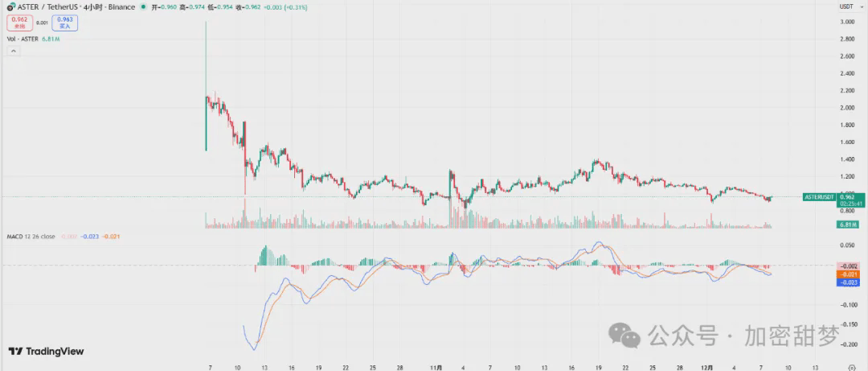The height and width of the screenshot is (371, 868).
Task: Click the blue MACD value -0.023 in the legend
Action: 90,237
